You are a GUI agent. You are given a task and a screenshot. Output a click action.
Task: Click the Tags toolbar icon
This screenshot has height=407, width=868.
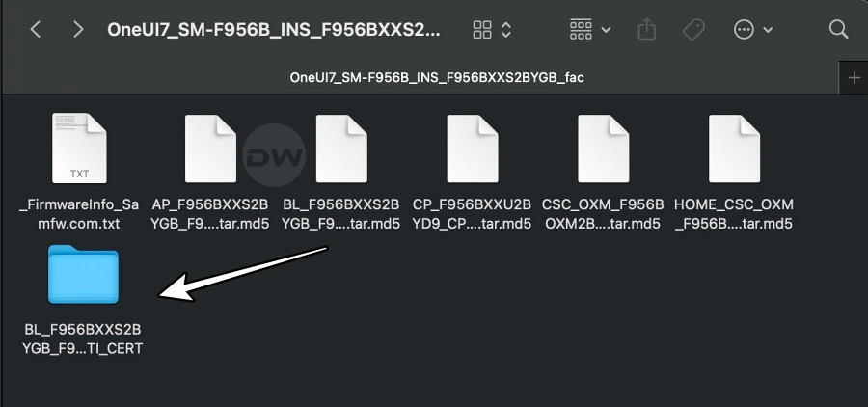[693, 29]
